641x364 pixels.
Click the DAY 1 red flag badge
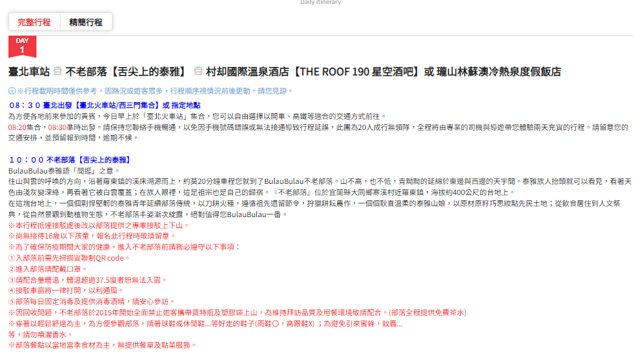tap(23, 46)
